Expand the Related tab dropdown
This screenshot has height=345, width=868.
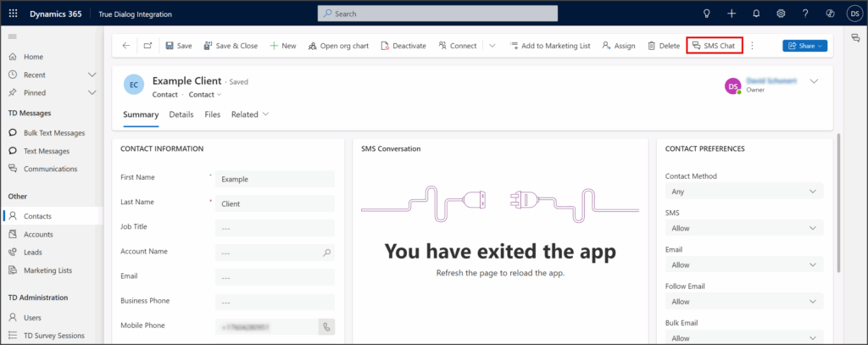[250, 114]
